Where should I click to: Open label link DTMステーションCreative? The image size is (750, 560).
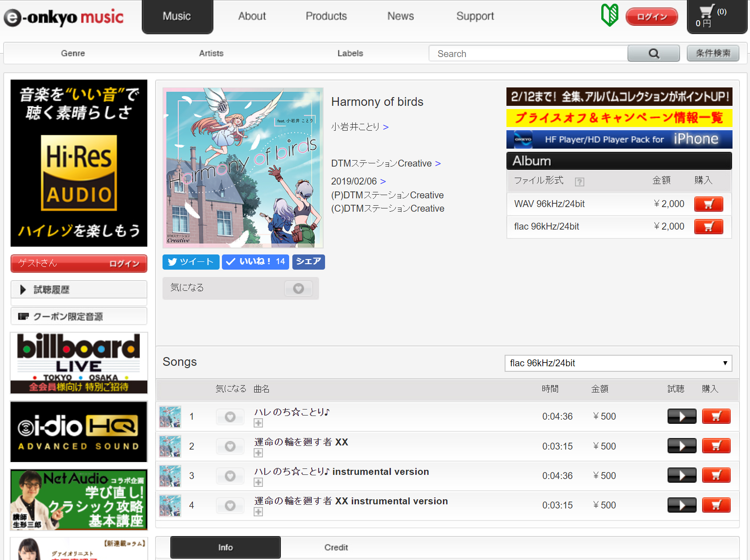click(x=386, y=163)
